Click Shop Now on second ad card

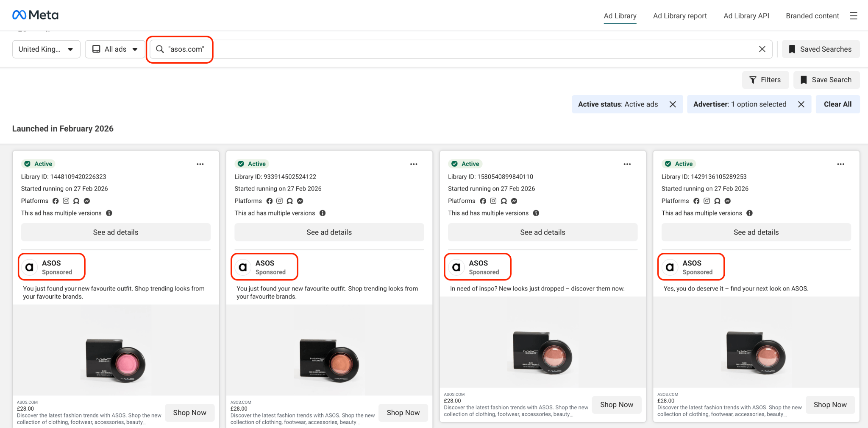coord(403,413)
